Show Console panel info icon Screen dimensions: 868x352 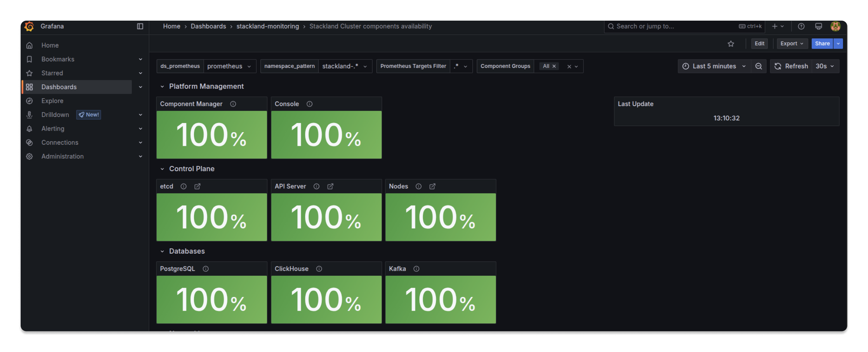click(309, 104)
